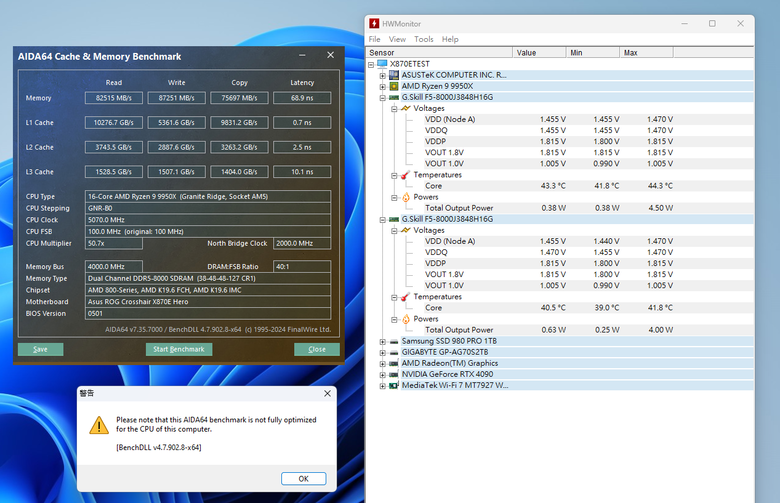Click the Max column header
The height and width of the screenshot is (503, 780).
pos(647,53)
